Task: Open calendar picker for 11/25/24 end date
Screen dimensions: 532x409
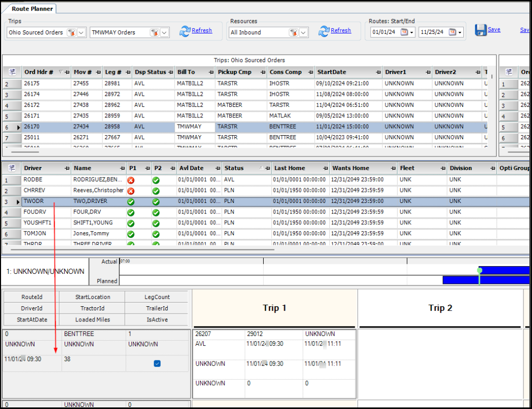Action: (453, 32)
